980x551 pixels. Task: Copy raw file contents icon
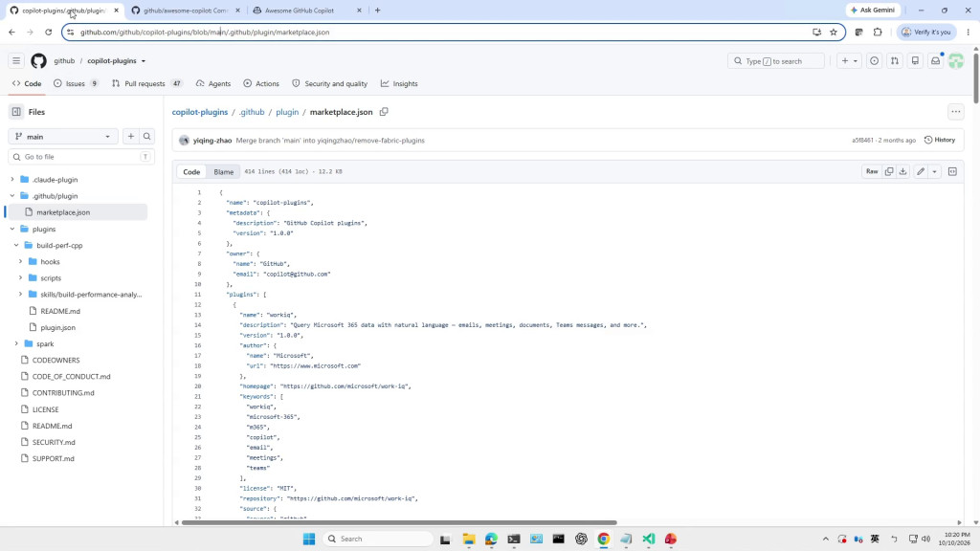click(889, 171)
